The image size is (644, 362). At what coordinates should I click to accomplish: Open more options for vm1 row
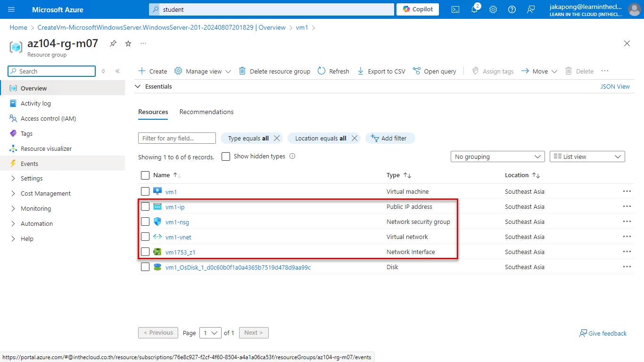tap(627, 191)
